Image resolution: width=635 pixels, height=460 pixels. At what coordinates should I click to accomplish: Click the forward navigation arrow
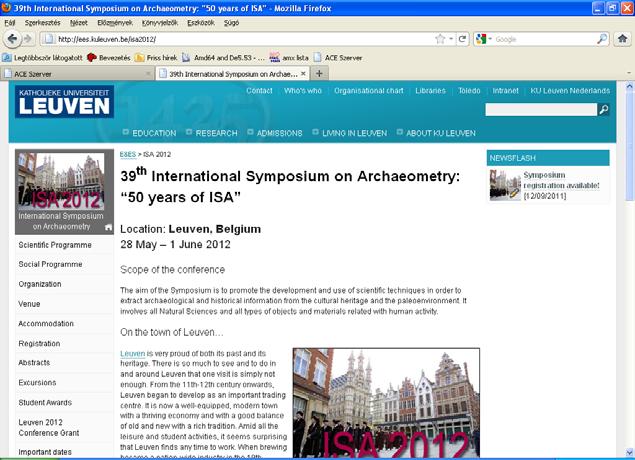point(28,39)
